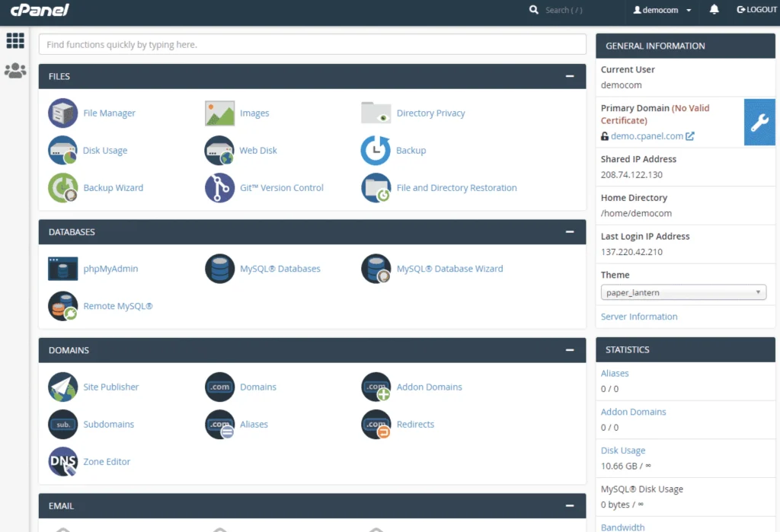Click the File Manager text link
The height and width of the screenshot is (532, 780).
pyautogui.click(x=109, y=113)
